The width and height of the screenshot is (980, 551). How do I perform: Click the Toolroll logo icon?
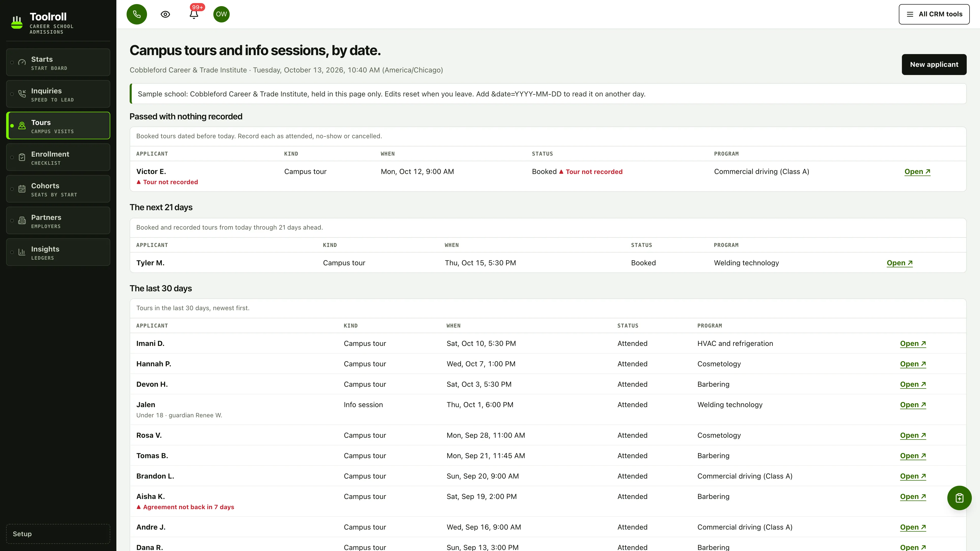[x=17, y=22]
